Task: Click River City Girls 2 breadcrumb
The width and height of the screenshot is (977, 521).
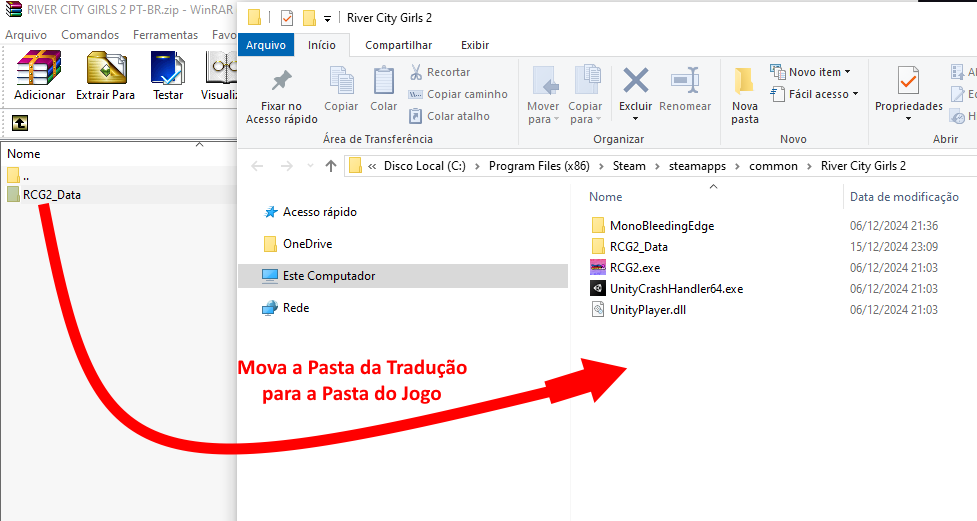Action: (863, 166)
